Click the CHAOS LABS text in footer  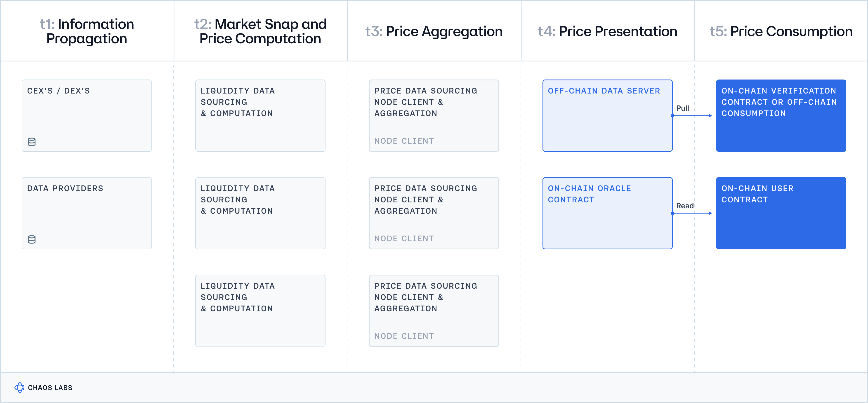point(50,388)
